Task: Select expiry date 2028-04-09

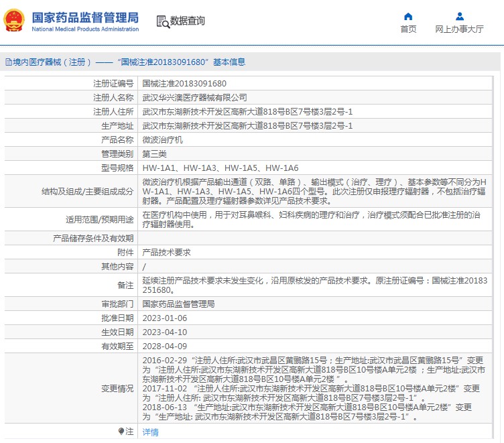Action: point(165,346)
